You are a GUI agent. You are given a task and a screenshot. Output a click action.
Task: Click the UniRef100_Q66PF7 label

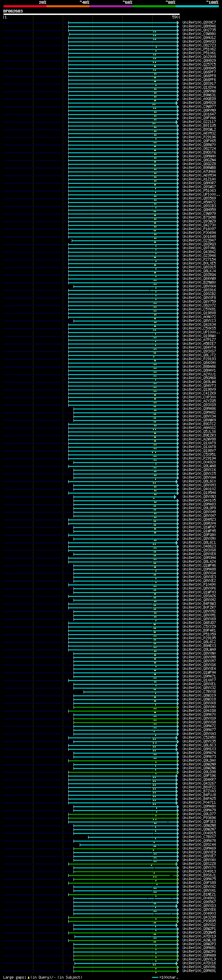tap(199, 72)
